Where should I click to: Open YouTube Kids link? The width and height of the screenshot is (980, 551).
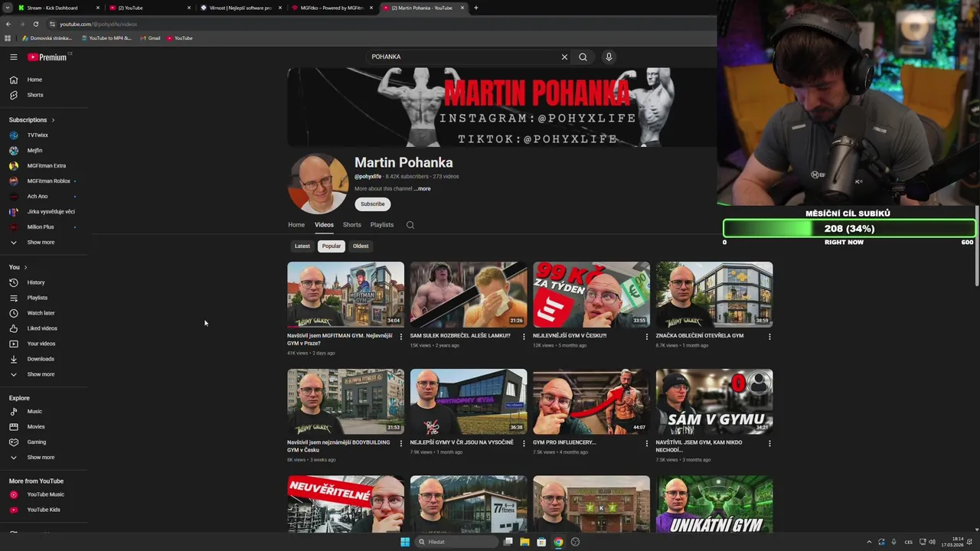coord(44,510)
